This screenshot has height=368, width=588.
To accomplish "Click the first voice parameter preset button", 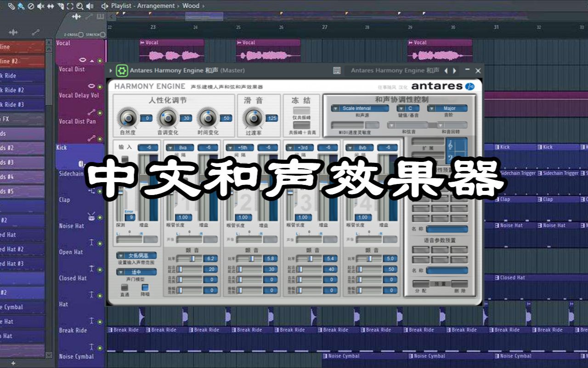I will (x=421, y=249).
